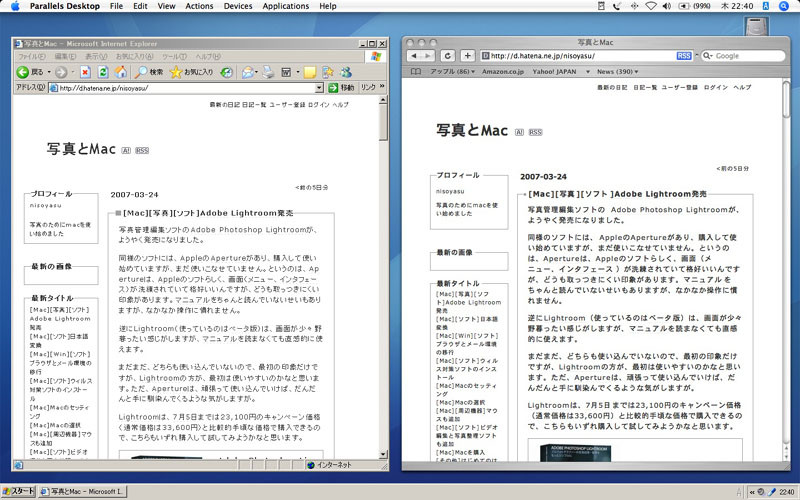Click the 写真とMac taskbar button in Windows
Screen dimensions: 800x500
[x=82, y=492]
